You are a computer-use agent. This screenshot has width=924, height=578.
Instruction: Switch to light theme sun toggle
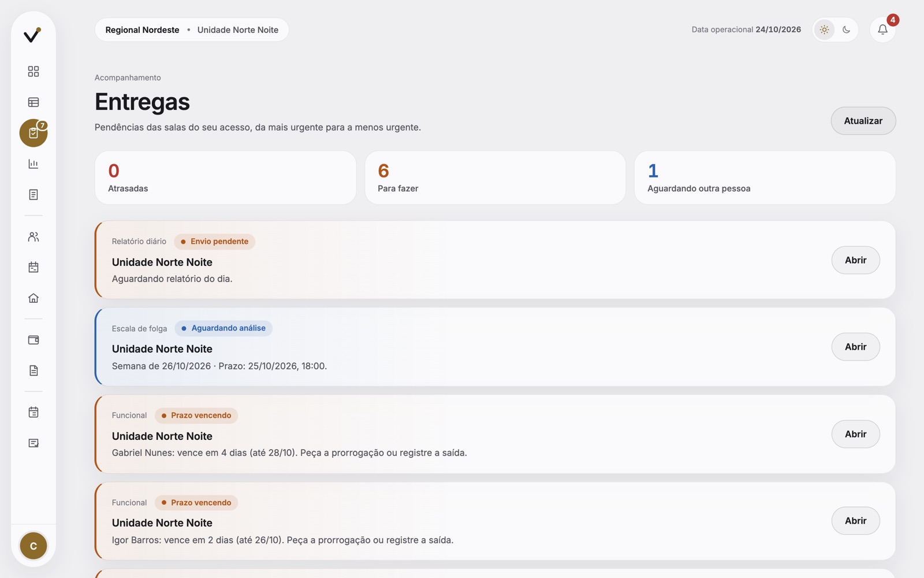point(824,29)
